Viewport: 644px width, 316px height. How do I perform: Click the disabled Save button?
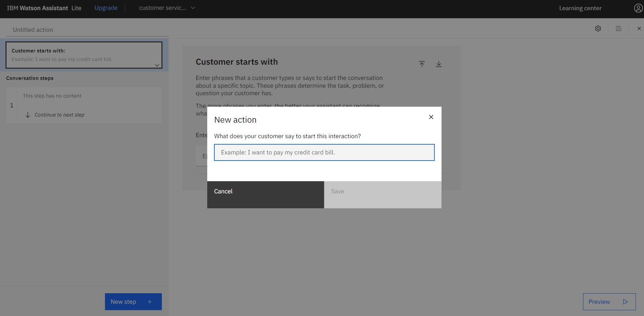pyautogui.click(x=338, y=191)
